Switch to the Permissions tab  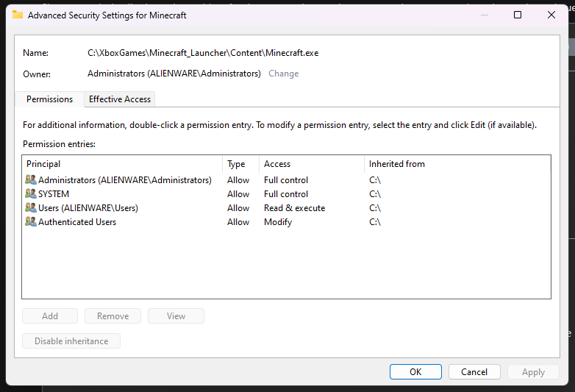pyautogui.click(x=49, y=99)
